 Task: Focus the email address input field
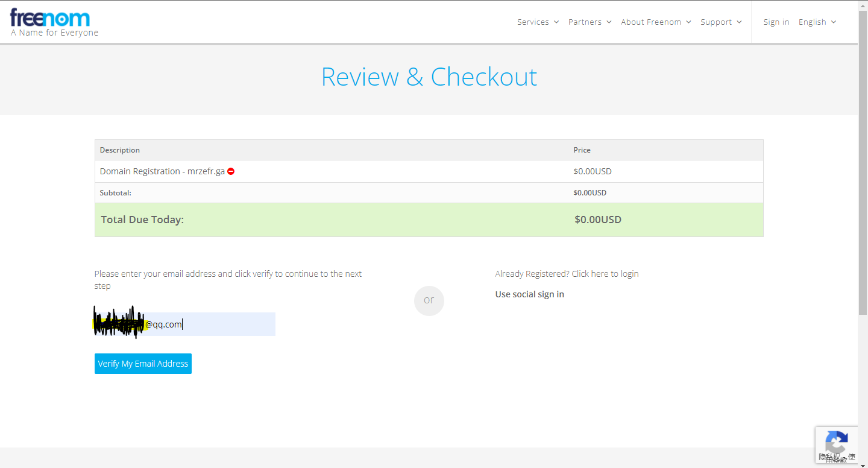pyautogui.click(x=223, y=324)
